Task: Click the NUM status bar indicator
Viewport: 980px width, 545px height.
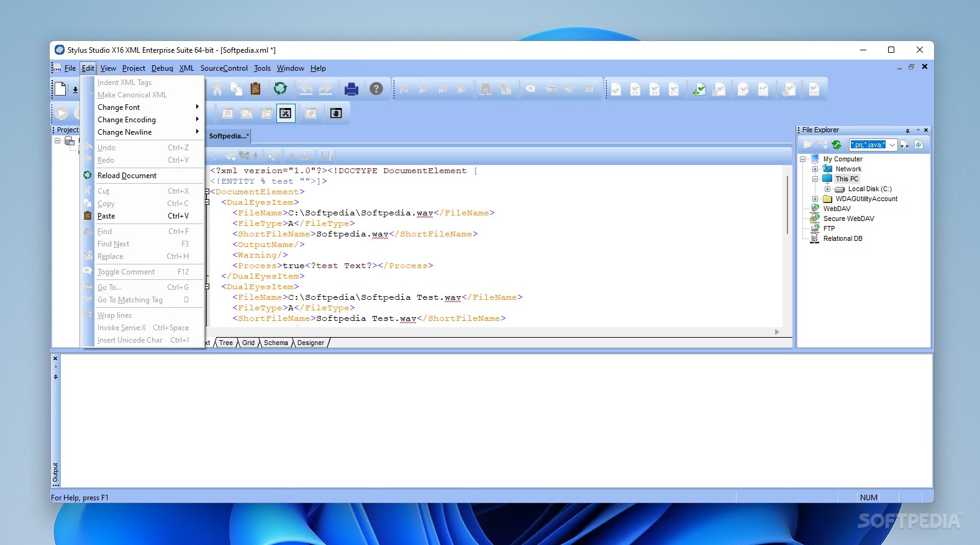Action: pyautogui.click(x=869, y=498)
